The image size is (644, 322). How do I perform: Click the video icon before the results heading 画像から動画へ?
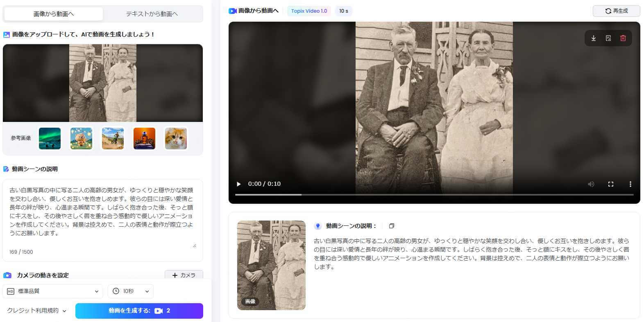point(233,11)
